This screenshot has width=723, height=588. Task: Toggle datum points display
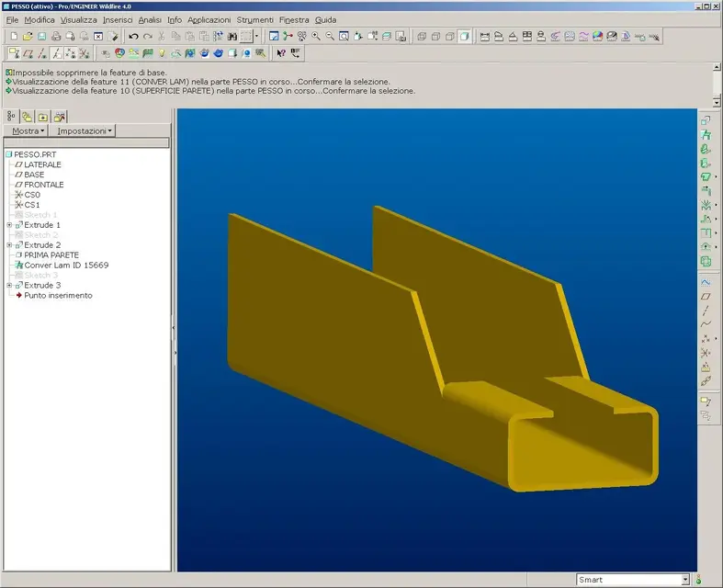(71, 53)
